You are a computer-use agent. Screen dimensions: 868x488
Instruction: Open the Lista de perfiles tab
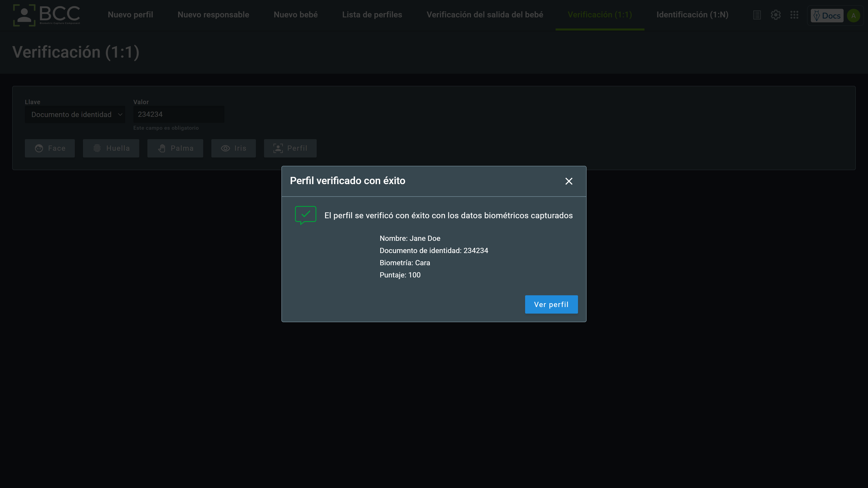(372, 15)
